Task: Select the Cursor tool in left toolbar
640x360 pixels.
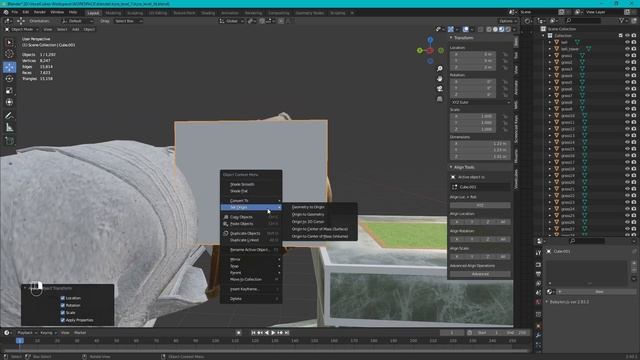Action: (x=9, y=54)
